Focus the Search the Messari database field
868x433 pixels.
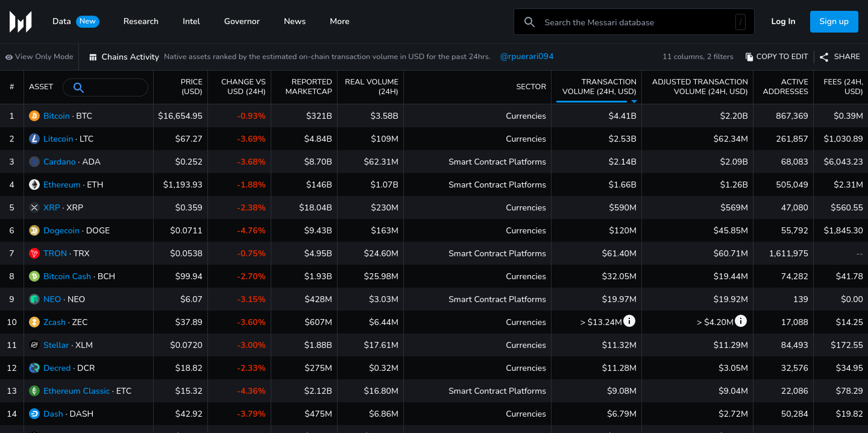tap(633, 22)
